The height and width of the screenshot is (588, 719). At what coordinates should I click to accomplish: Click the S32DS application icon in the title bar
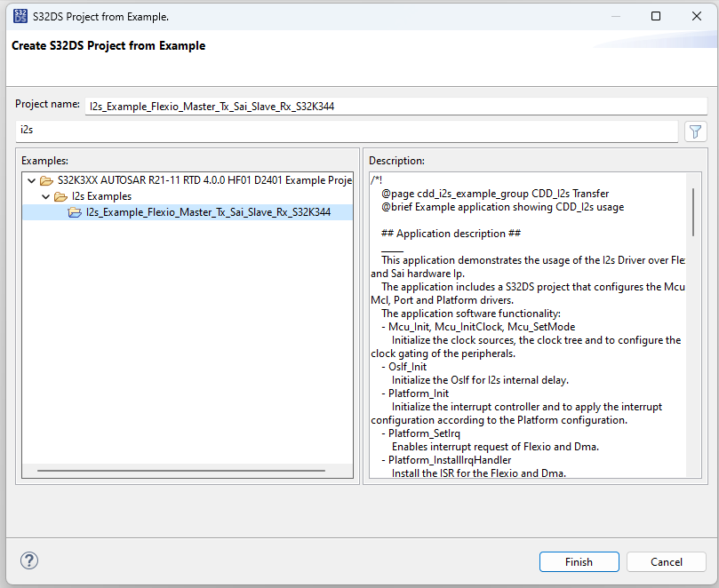tap(20, 16)
